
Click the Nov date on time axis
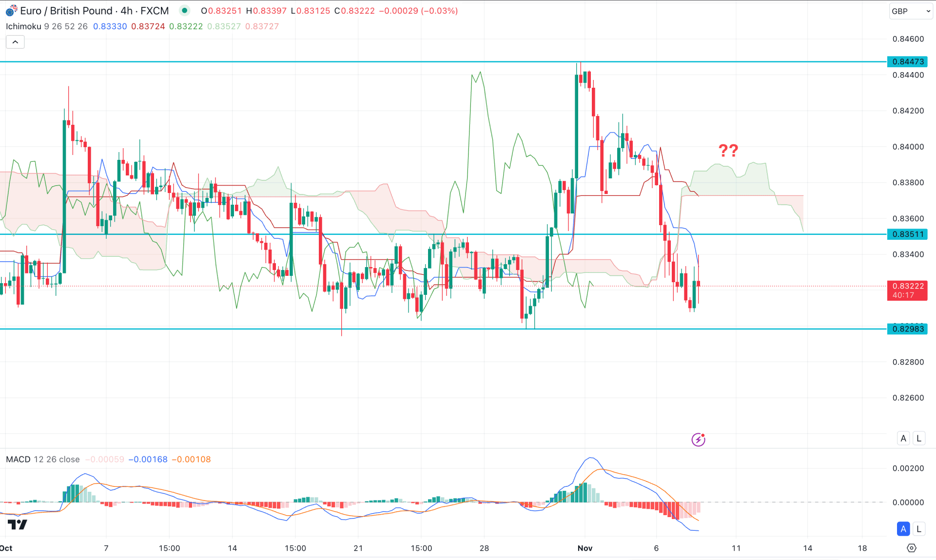(x=585, y=548)
